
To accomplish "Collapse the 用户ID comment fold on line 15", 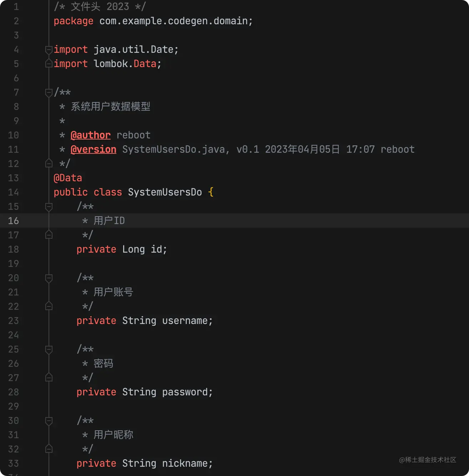I will click(49, 207).
